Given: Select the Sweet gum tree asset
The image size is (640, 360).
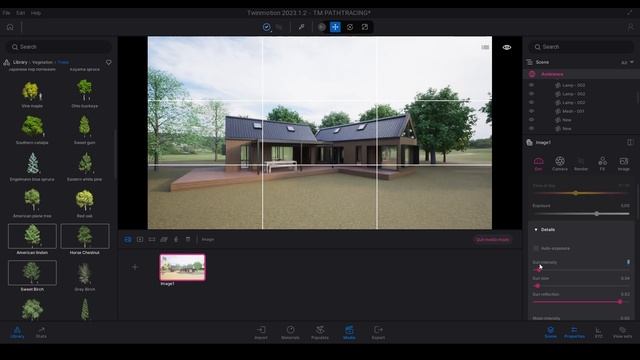Looking at the screenshot, I should [x=84, y=130].
